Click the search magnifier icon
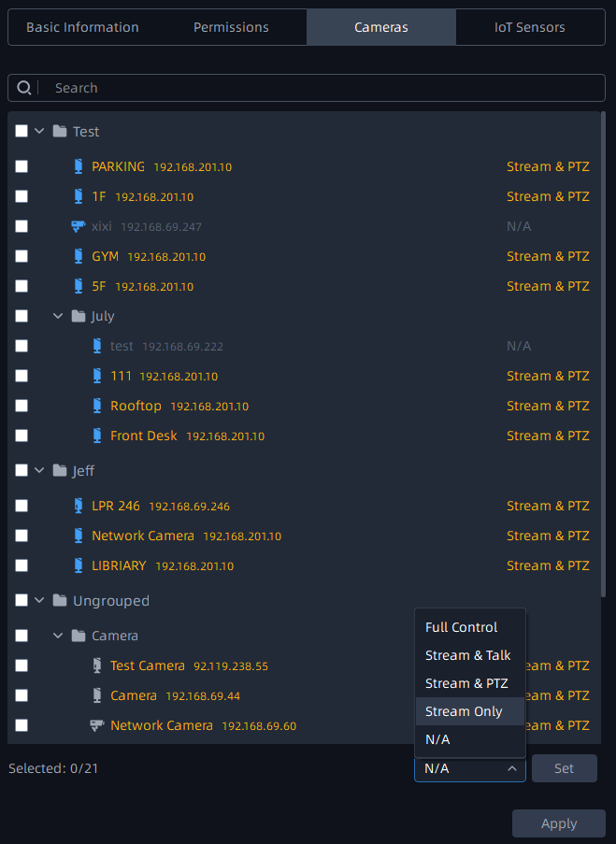 [x=24, y=88]
